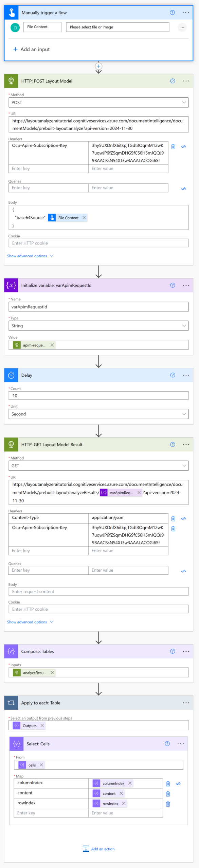199x868 pixels.
Task: Switch Select Cells map to text mode
Action: pyautogui.click(x=178, y=784)
